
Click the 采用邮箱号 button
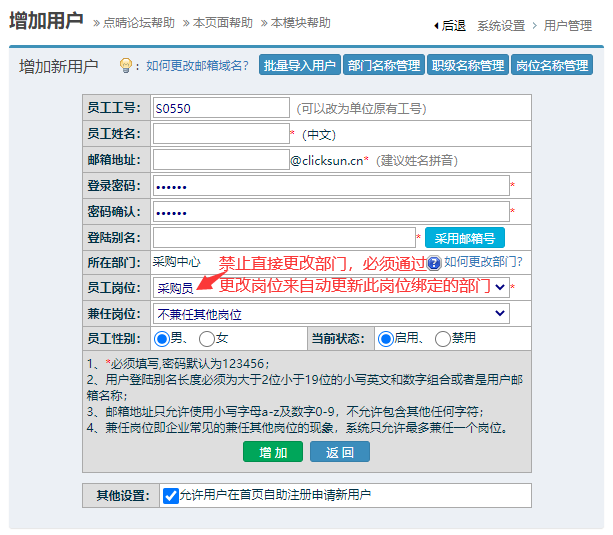point(464,238)
